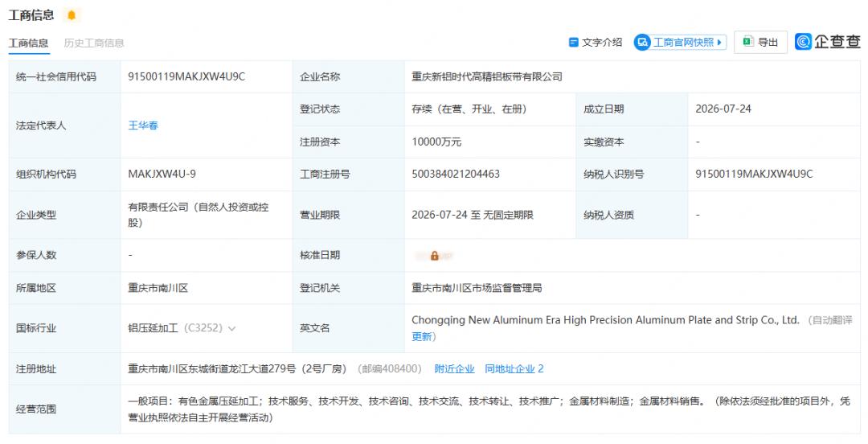The image size is (868, 444).
Task: Open the 同地址企业 2 link
Action: click(x=514, y=369)
